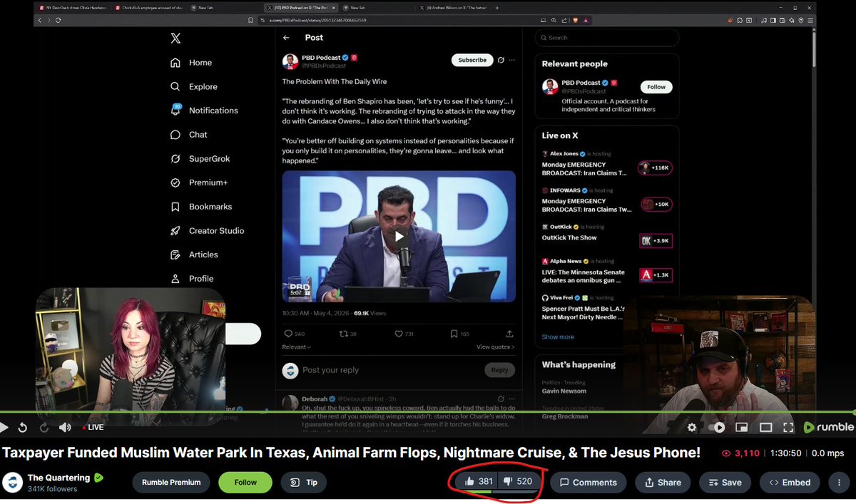Follow The Quartering on Rumble
The width and height of the screenshot is (856, 504).
(x=245, y=483)
